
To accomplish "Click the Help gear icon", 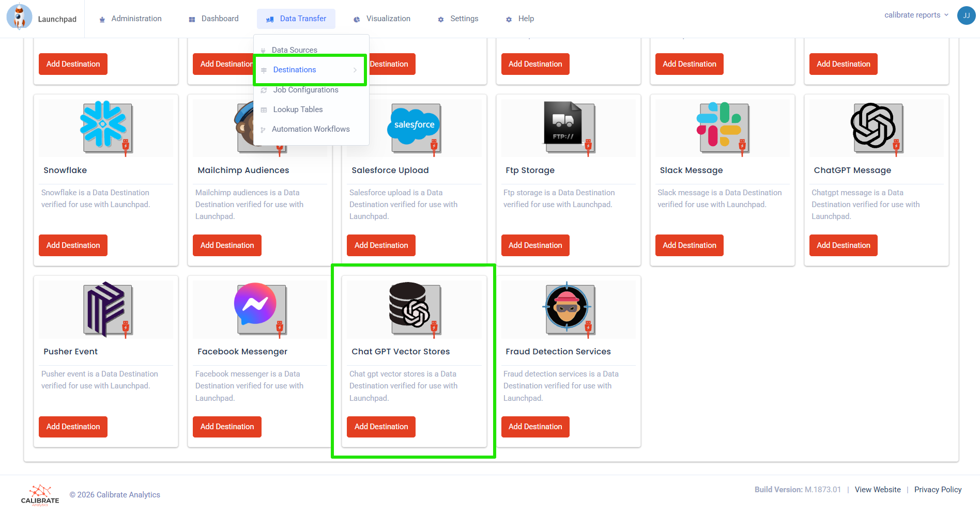I will click(509, 19).
